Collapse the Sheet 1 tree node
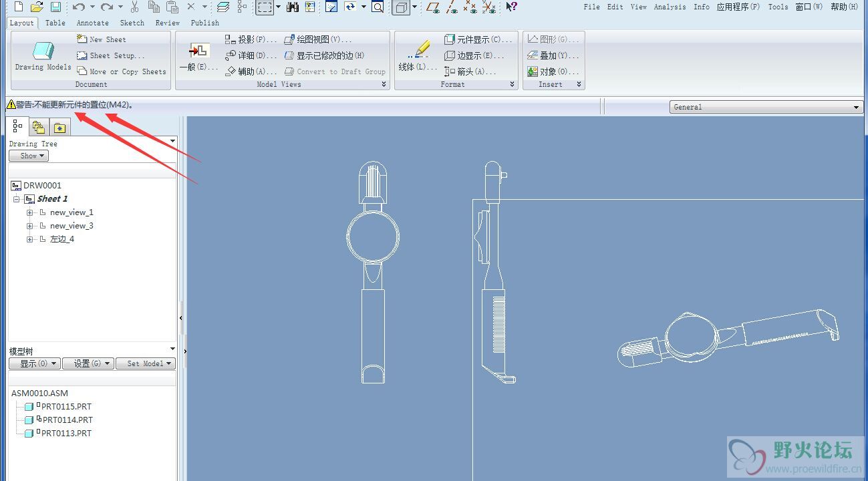This screenshot has height=481, width=868. tap(17, 199)
